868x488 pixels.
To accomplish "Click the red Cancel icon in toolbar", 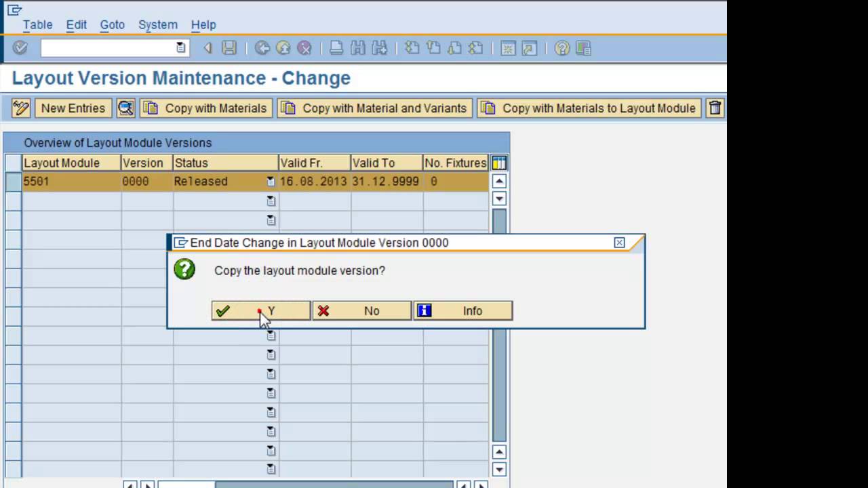I will pos(304,48).
